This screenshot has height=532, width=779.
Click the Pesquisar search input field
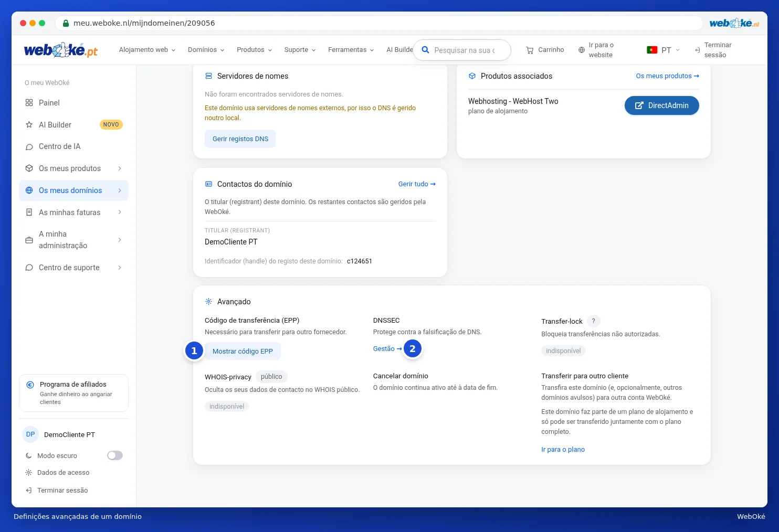462,50
